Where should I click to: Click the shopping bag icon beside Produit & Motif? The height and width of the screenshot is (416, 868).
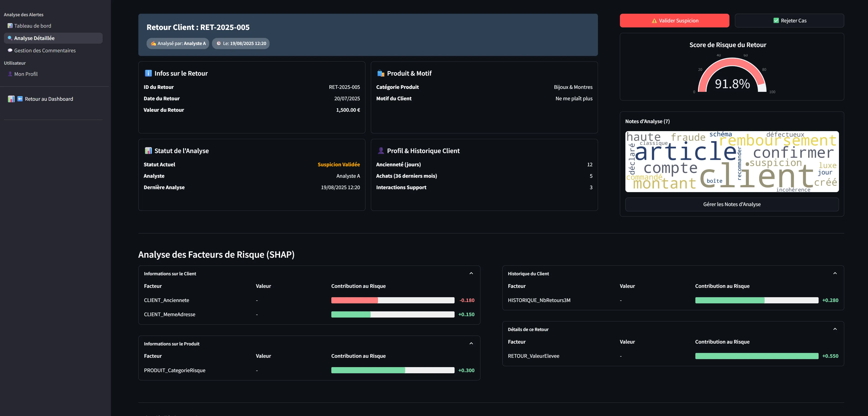(x=381, y=73)
